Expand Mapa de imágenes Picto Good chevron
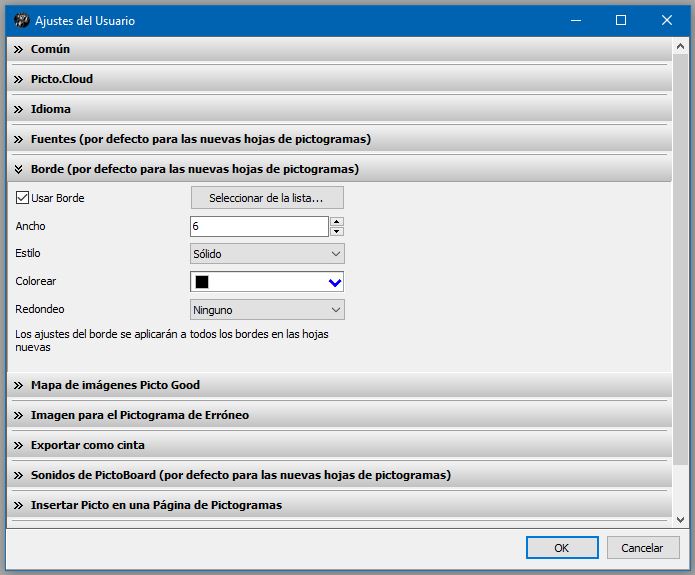This screenshot has width=695, height=575. click(x=18, y=385)
